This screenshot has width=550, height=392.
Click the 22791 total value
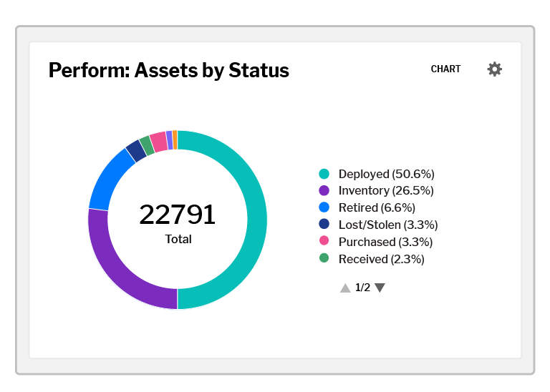pyautogui.click(x=177, y=215)
